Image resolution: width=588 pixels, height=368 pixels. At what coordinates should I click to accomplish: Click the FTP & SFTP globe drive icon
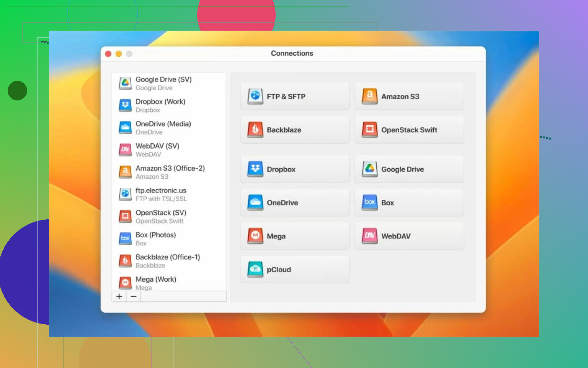pyautogui.click(x=255, y=96)
